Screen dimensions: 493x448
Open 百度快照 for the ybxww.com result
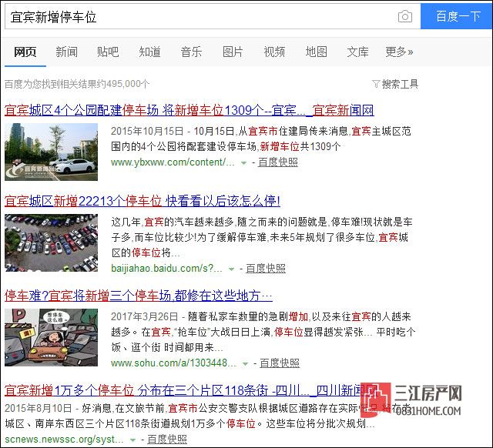(x=278, y=162)
